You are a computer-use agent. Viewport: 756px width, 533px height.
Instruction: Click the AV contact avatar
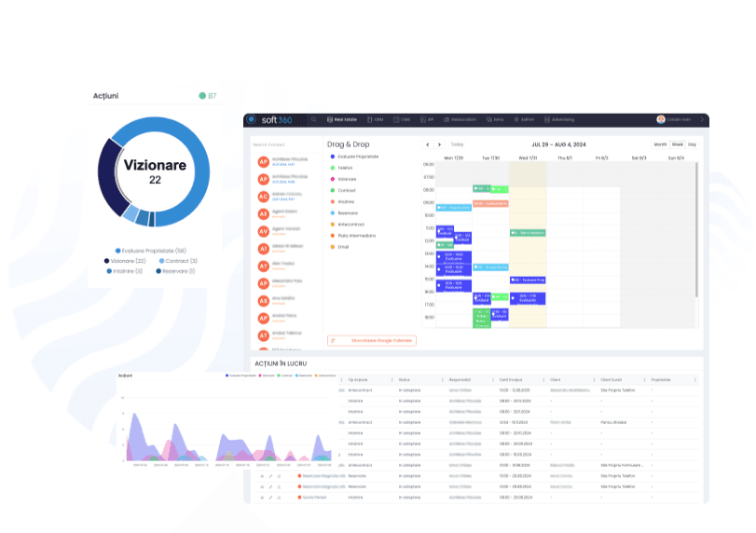point(263,231)
